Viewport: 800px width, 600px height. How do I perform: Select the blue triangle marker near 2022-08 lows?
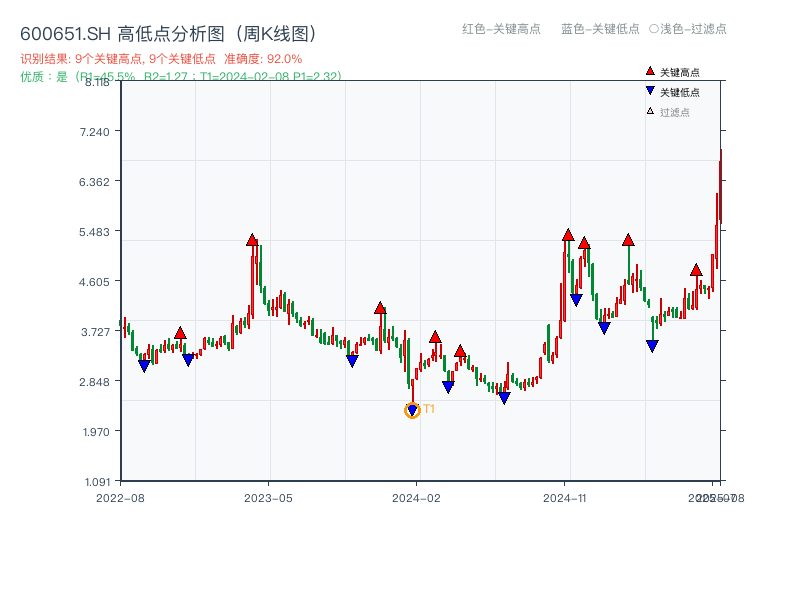pos(143,366)
